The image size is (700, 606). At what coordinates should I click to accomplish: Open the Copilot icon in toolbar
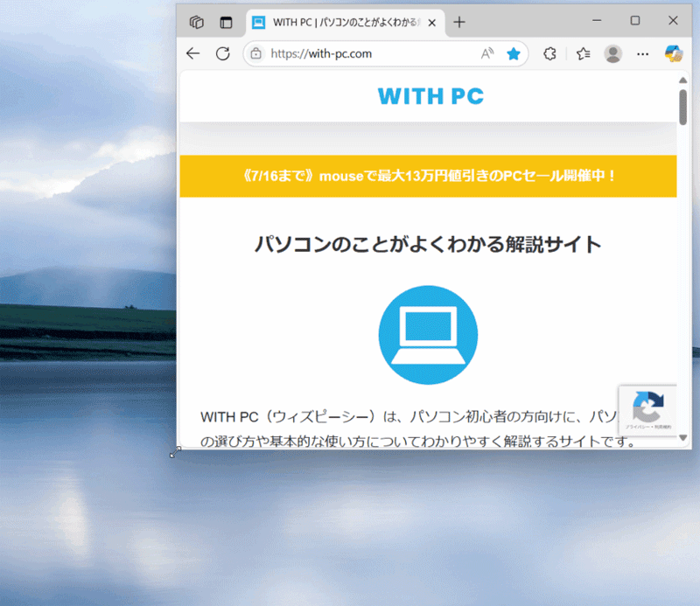click(673, 53)
